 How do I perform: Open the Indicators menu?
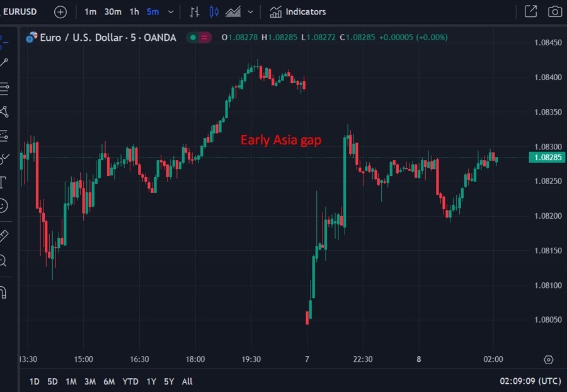point(297,12)
